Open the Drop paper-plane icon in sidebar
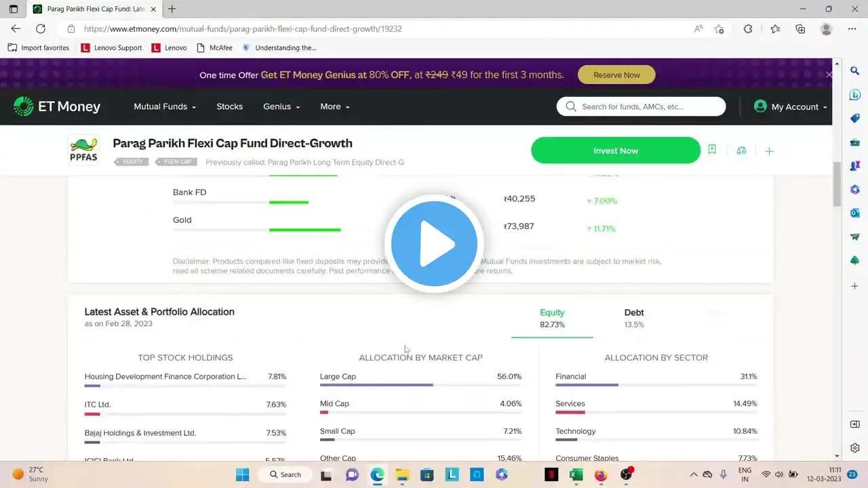Screen dimensions: 868x488 tap(855, 237)
